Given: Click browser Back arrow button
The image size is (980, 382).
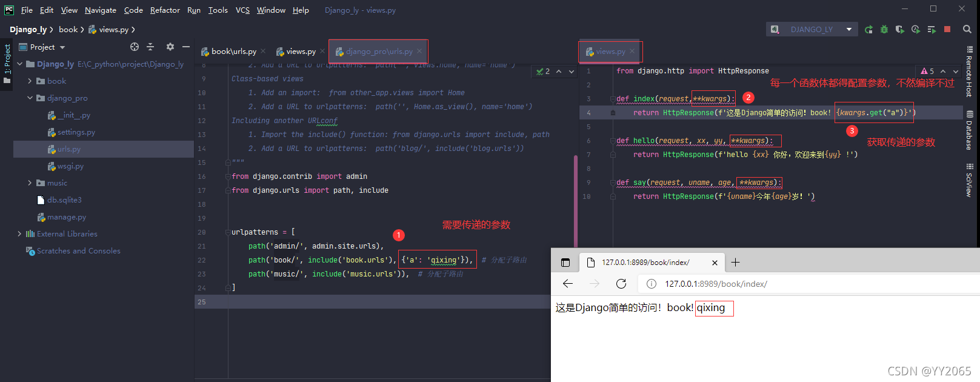Looking at the screenshot, I should point(568,284).
